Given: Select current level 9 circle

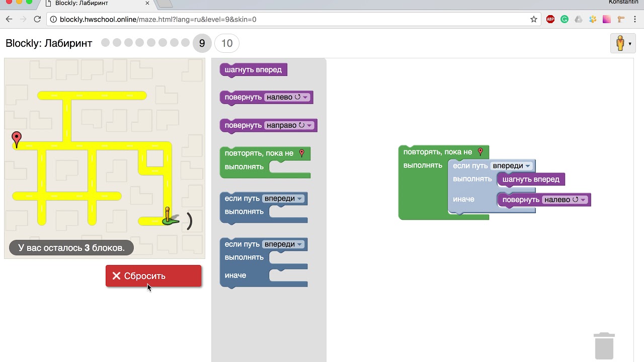Looking at the screenshot, I should tap(202, 43).
